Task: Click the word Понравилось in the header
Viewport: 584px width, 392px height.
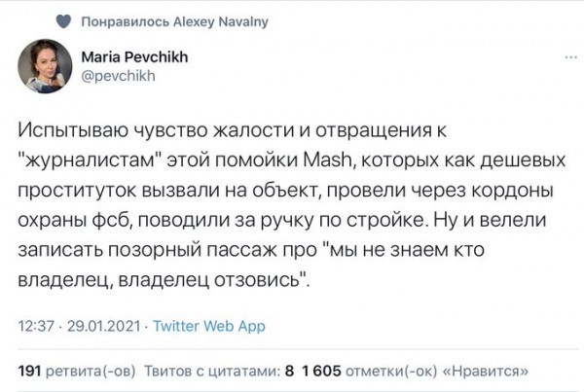Action: click(x=126, y=22)
